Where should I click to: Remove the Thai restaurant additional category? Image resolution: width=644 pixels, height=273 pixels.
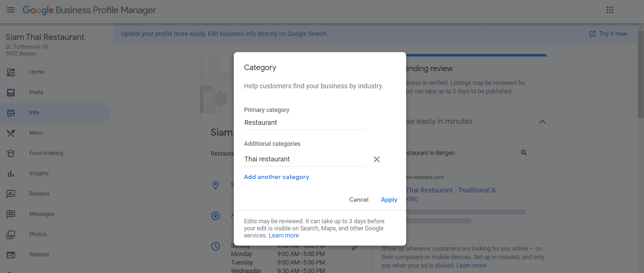[377, 159]
